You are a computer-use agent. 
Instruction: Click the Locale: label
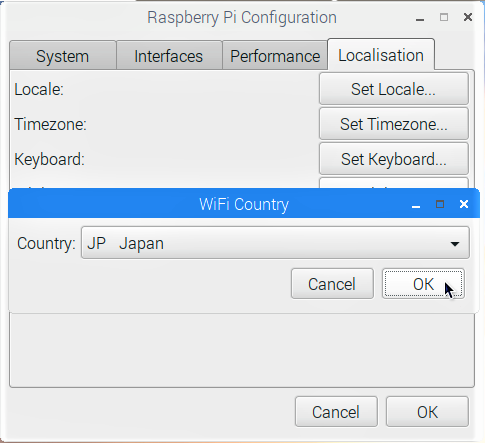click(39, 89)
